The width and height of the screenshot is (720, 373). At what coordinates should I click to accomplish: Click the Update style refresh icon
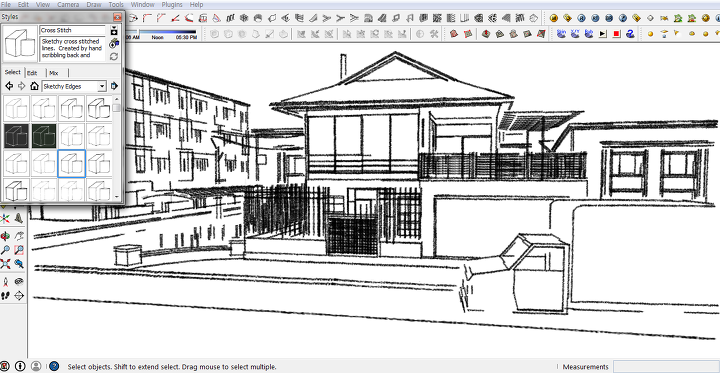pos(114,57)
